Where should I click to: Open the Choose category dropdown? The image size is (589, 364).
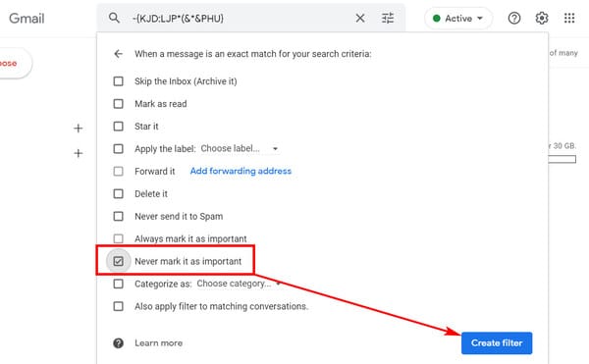(239, 284)
